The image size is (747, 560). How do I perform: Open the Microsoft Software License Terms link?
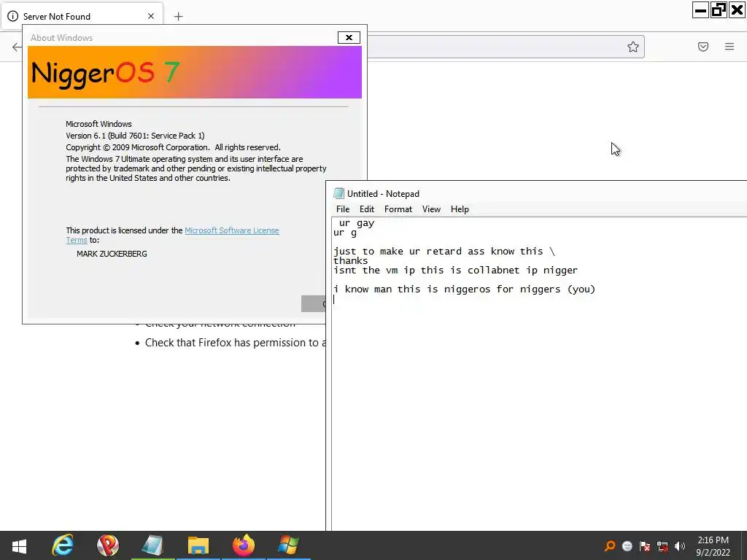pos(231,230)
